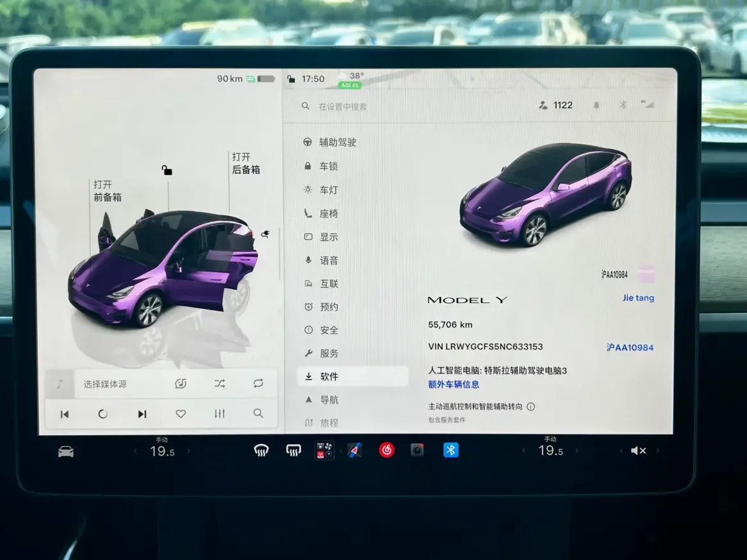Tap the notification bell icon
747x560 pixels.
pyautogui.click(x=596, y=105)
